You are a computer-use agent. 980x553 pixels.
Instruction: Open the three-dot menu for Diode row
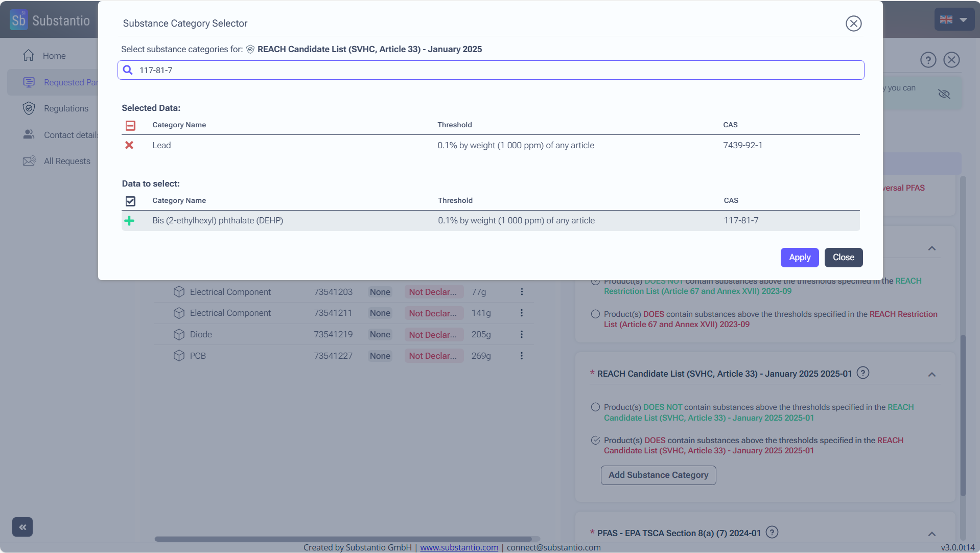click(522, 334)
